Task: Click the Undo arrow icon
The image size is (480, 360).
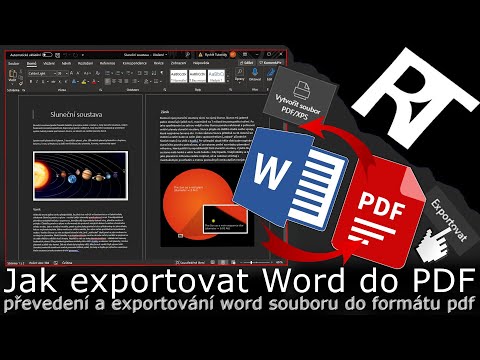Action: tap(65, 55)
